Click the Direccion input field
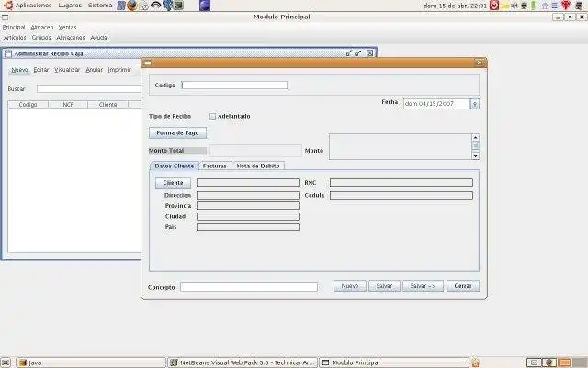Viewport: 588px width, 368px height. coord(248,196)
